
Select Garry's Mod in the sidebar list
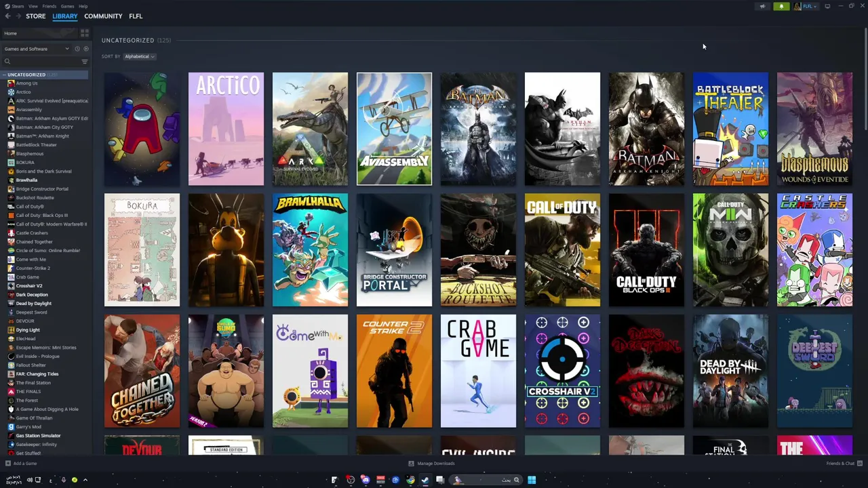(x=28, y=427)
